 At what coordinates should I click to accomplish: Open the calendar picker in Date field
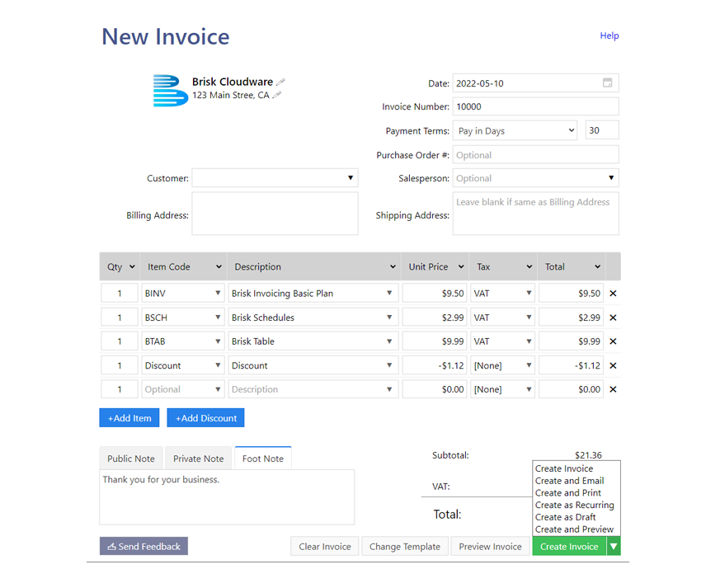(x=607, y=82)
